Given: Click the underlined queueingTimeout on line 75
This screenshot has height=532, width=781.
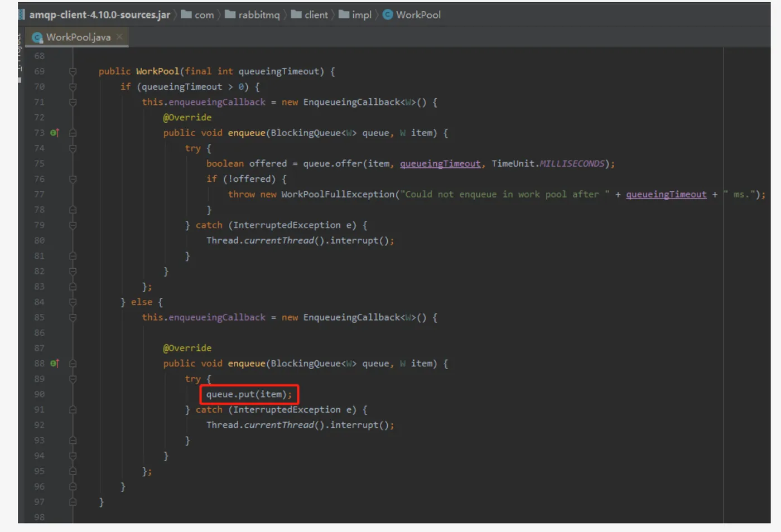Looking at the screenshot, I should [x=440, y=164].
